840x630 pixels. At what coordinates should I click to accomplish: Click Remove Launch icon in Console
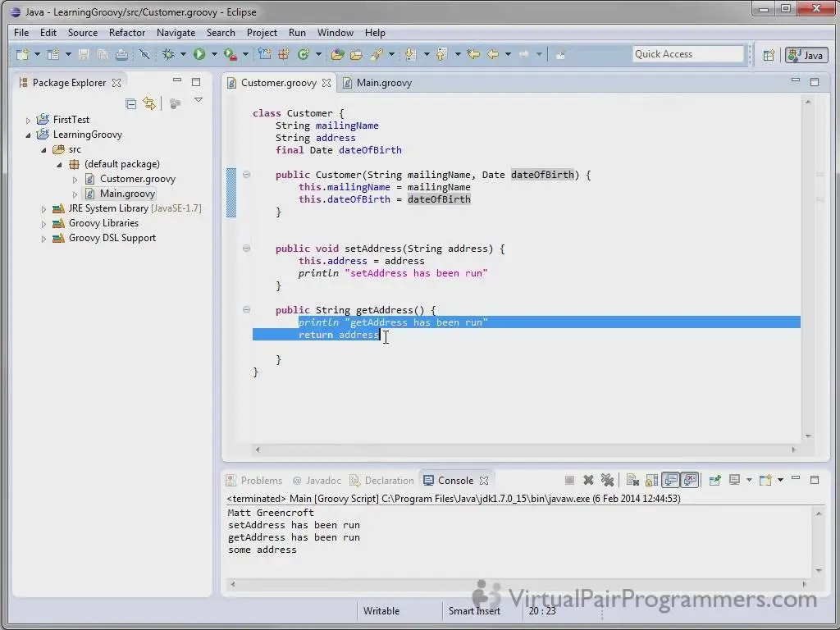588,480
